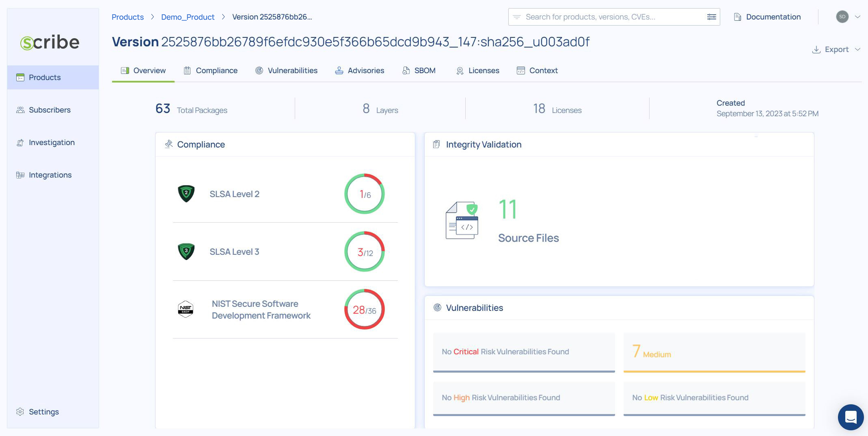The image size is (868, 436).
Task: Click the 3/12 progress ring
Action: [x=365, y=252]
